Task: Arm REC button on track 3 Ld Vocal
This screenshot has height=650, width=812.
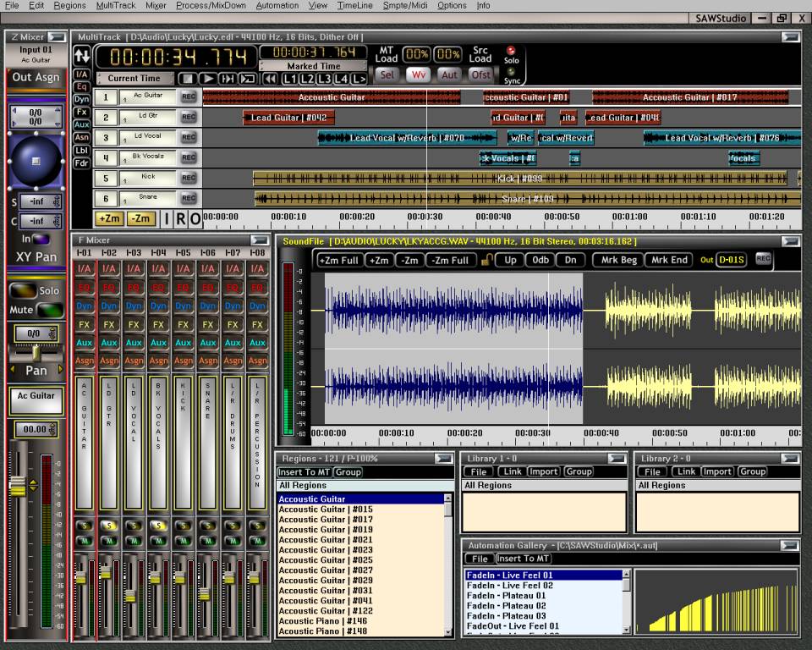Action: [x=189, y=138]
